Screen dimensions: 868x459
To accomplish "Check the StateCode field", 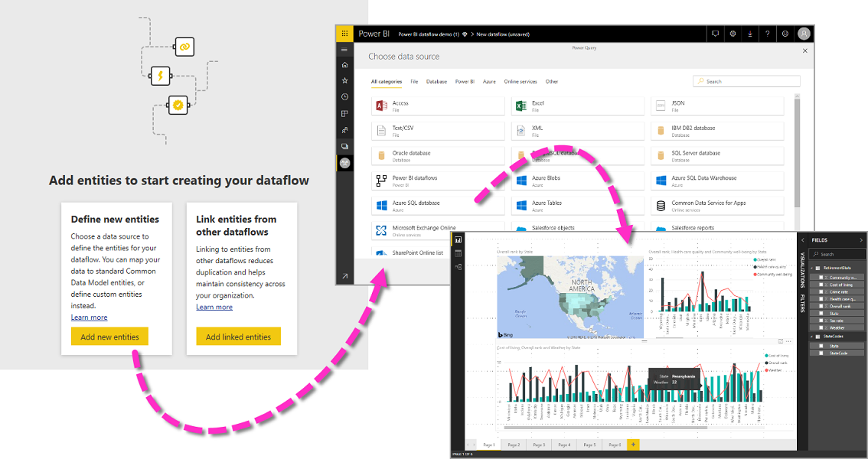I will (x=821, y=353).
